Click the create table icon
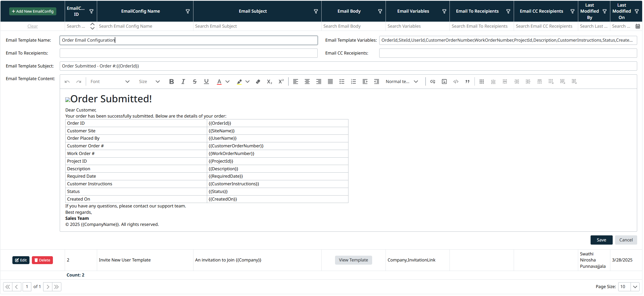644x296 pixels. coord(482,82)
